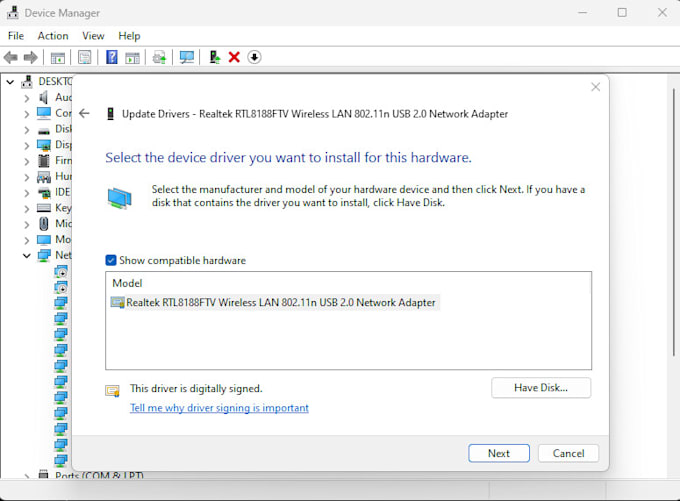This screenshot has width=680, height=501.
Task: Click the Show/Hide Action Pane toolbar icon
Action: [132, 57]
